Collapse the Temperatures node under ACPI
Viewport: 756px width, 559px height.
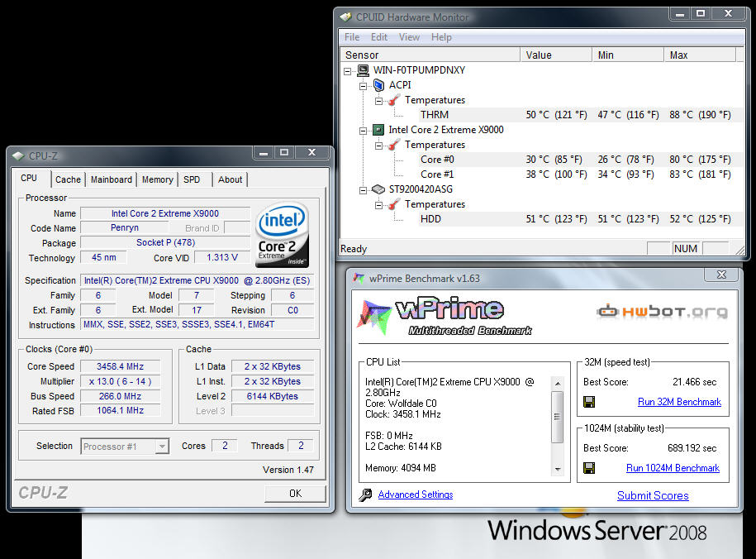(379, 102)
